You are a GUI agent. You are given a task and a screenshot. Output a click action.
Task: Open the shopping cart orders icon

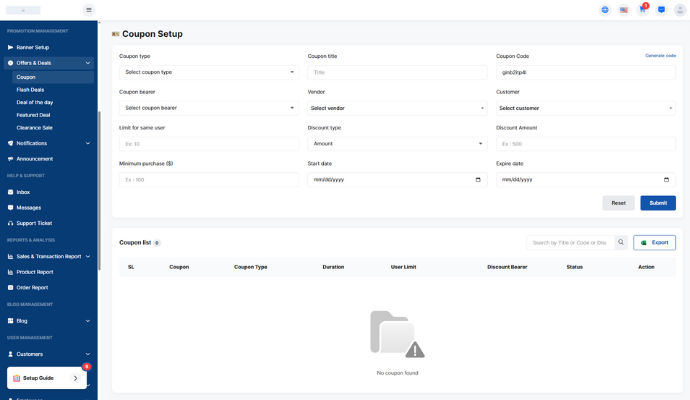click(x=643, y=10)
